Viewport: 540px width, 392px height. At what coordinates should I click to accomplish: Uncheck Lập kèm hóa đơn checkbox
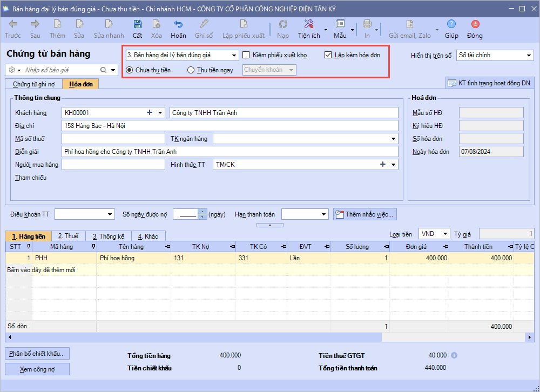(x=328, y=55)
